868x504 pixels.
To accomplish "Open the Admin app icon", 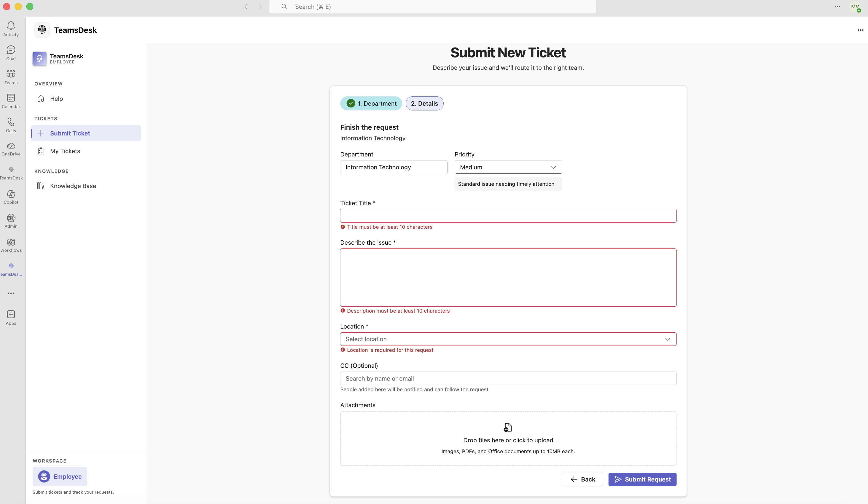I will (x=11, y=218).
